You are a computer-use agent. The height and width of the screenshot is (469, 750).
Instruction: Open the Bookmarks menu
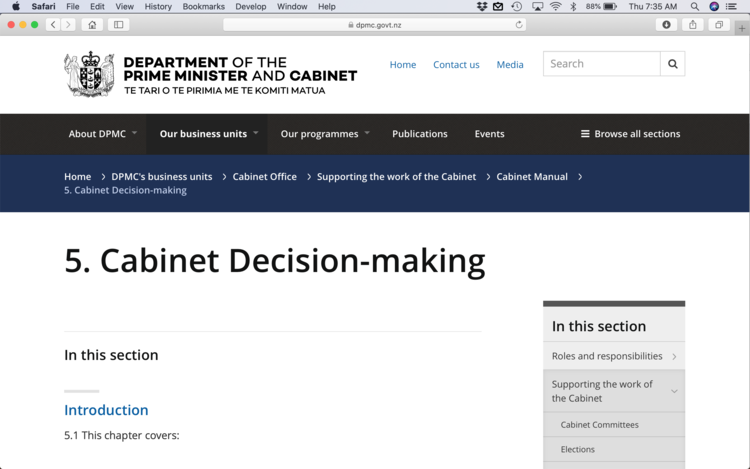(203, 7)
